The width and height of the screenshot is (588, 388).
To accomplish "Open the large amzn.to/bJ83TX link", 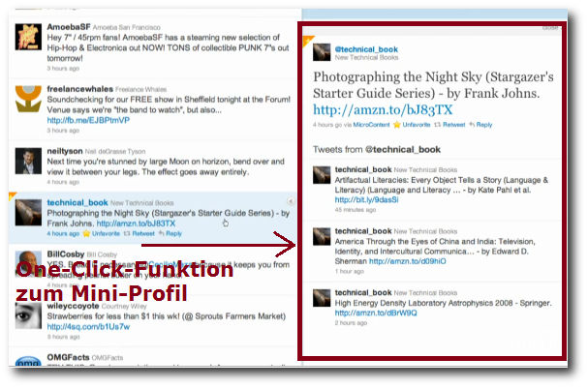I will pyautogui.click(x=383, y=109).
